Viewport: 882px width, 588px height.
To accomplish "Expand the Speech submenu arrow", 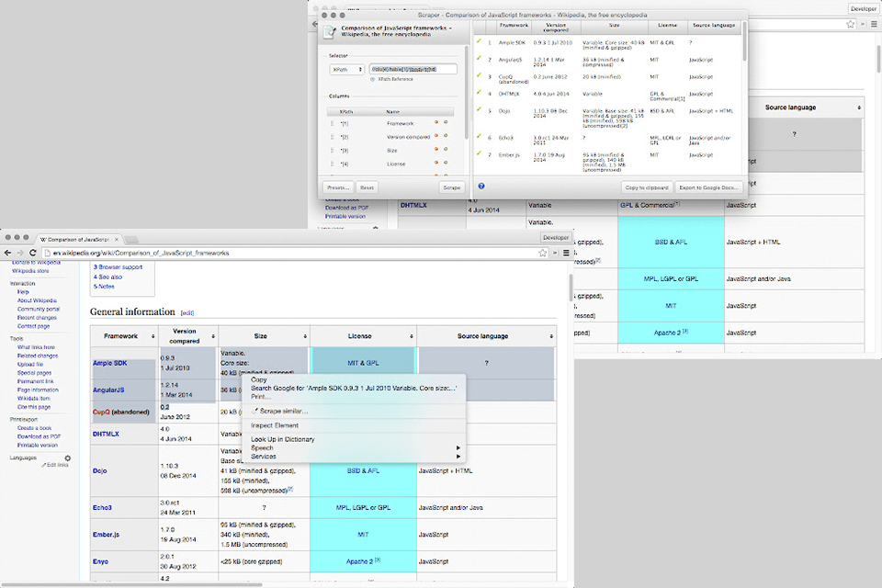I will 458,448.
